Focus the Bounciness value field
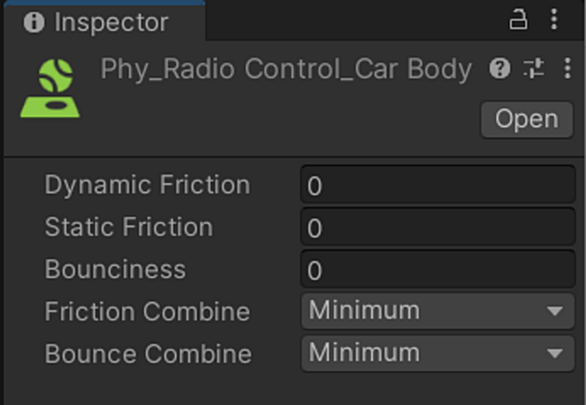 click(438, 269)
